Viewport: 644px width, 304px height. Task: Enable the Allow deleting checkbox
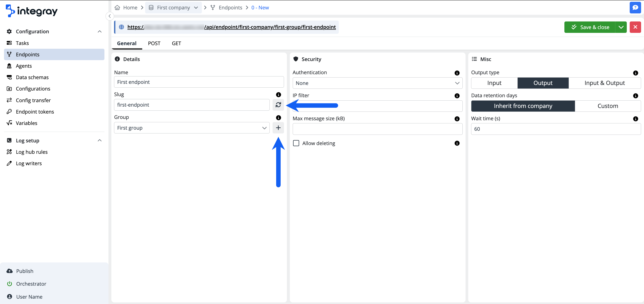tap(296, 143)
